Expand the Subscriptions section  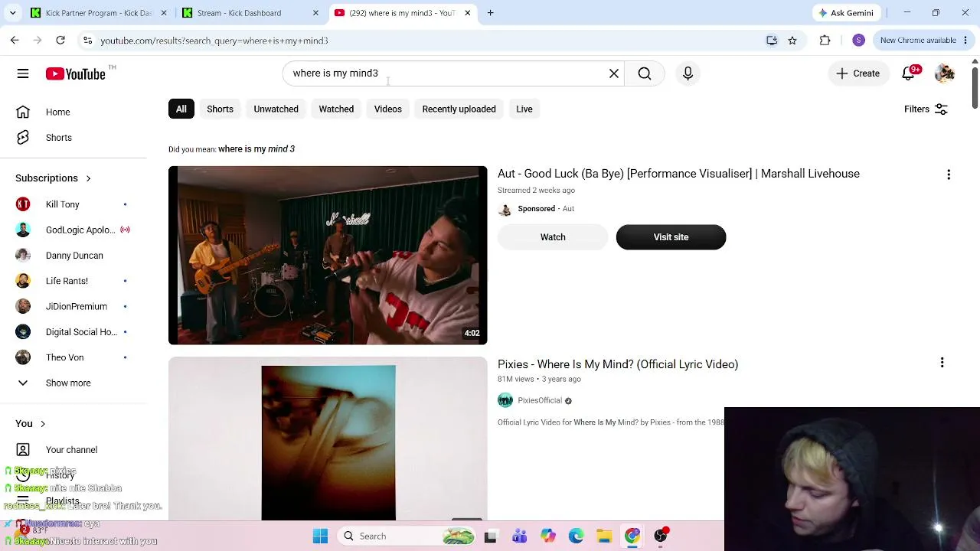click(54, 178)
